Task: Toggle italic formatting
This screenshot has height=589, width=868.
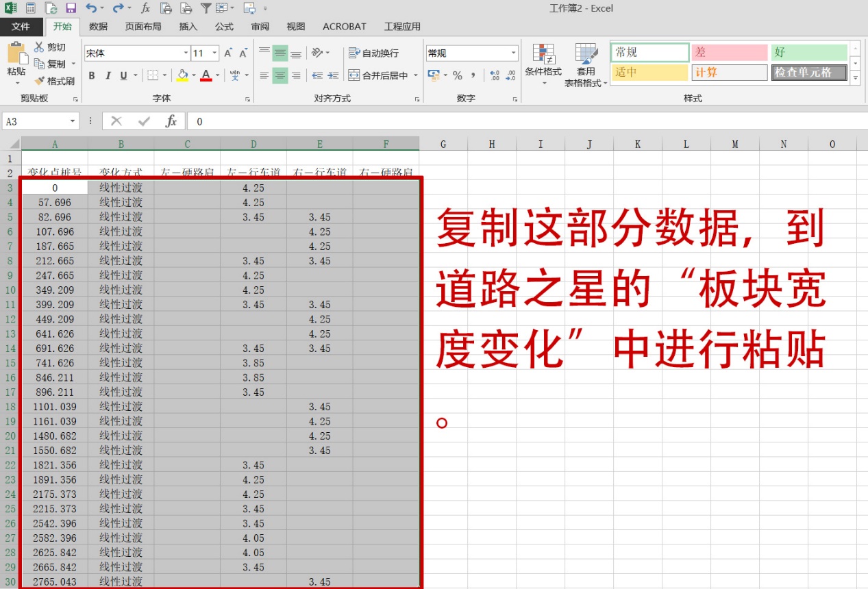Action: [108, 75]
